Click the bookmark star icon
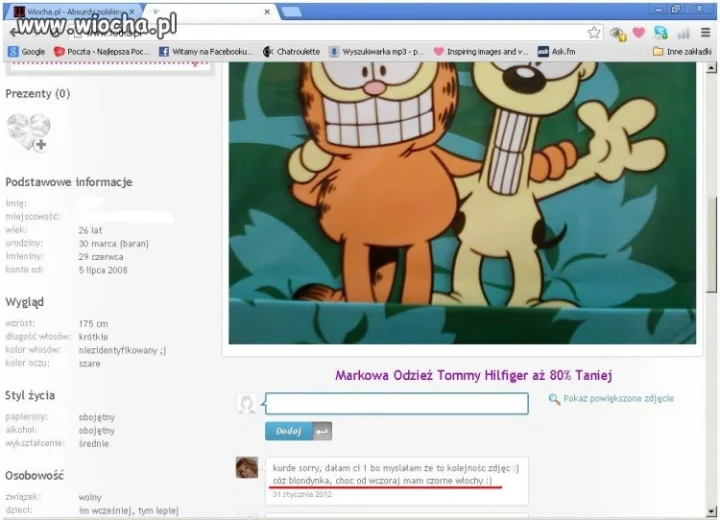 pyautogui.click(x=594, y=33)
